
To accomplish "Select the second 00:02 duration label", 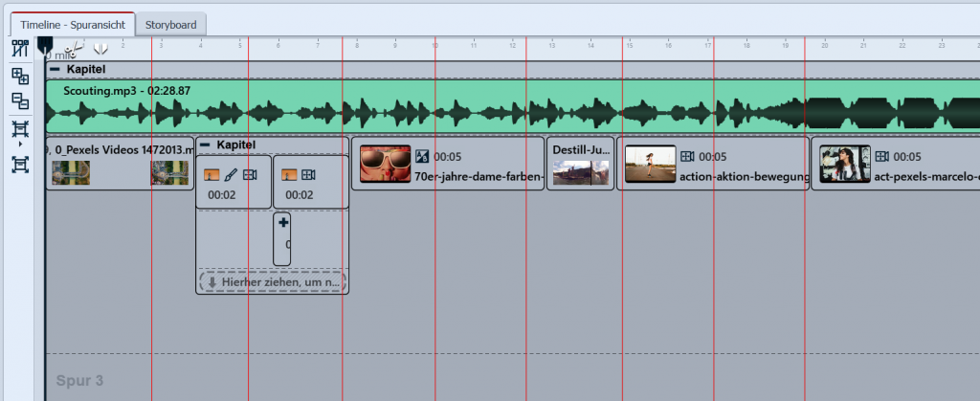I will [x=300, y=195].
